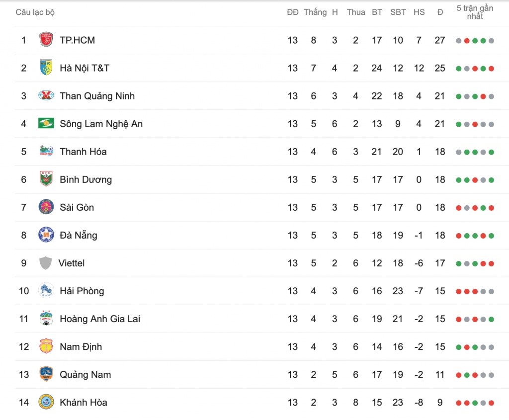Click the Sông Lam Nghệ An green crest

tap(46, 123)
